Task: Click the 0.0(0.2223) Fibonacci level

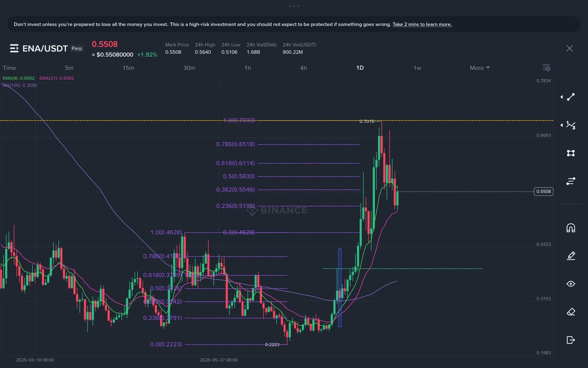Action: pyautogui.click(x=166, y=344)
